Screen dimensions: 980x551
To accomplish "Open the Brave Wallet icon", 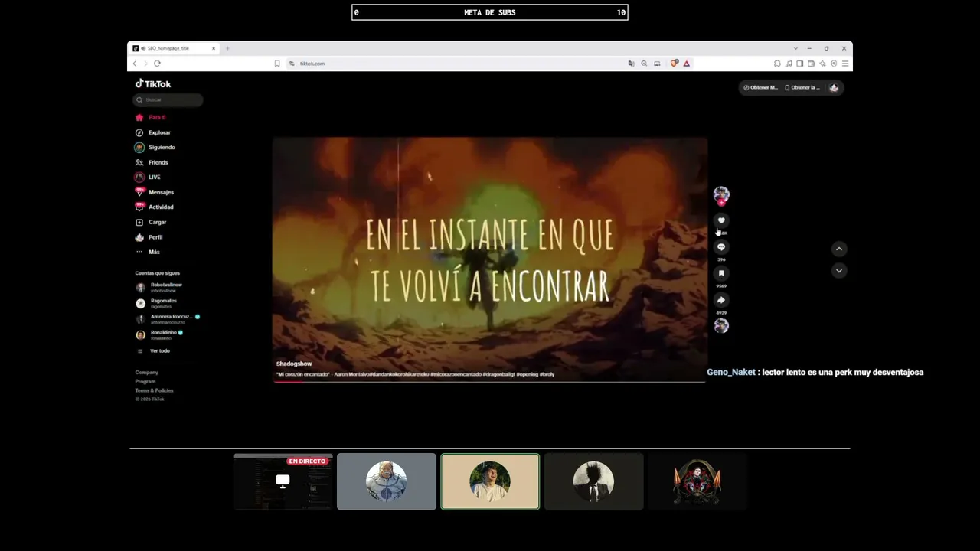I will point(811,64).
